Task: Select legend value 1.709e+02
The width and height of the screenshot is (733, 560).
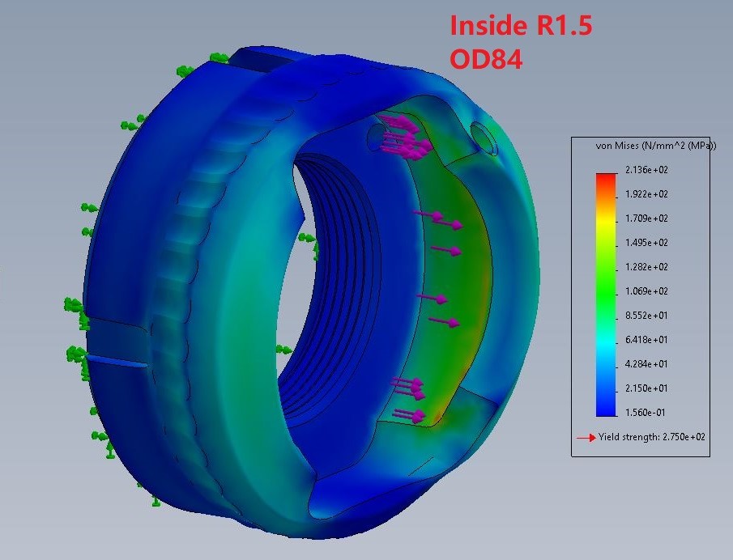Action: (x=646, y=218)
